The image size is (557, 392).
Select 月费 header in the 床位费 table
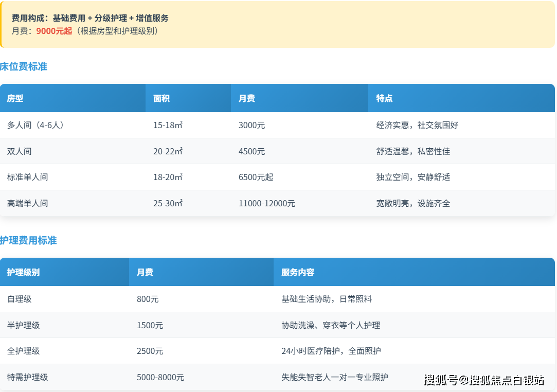coord(247,98)
